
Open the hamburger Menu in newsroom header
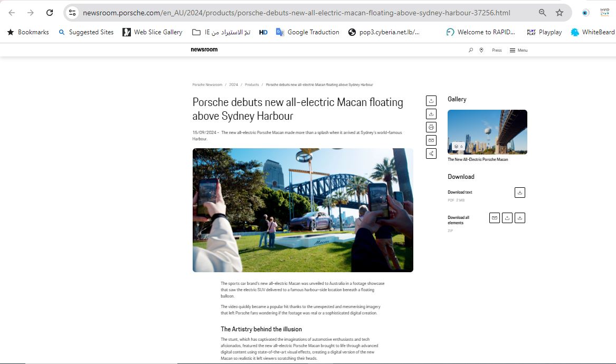(x=518, y=50)
